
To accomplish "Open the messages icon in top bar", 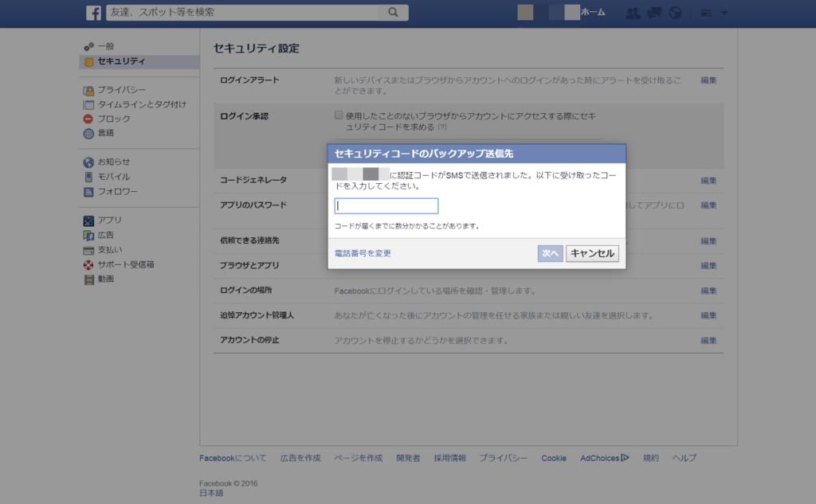I will (x=654, y=13).
